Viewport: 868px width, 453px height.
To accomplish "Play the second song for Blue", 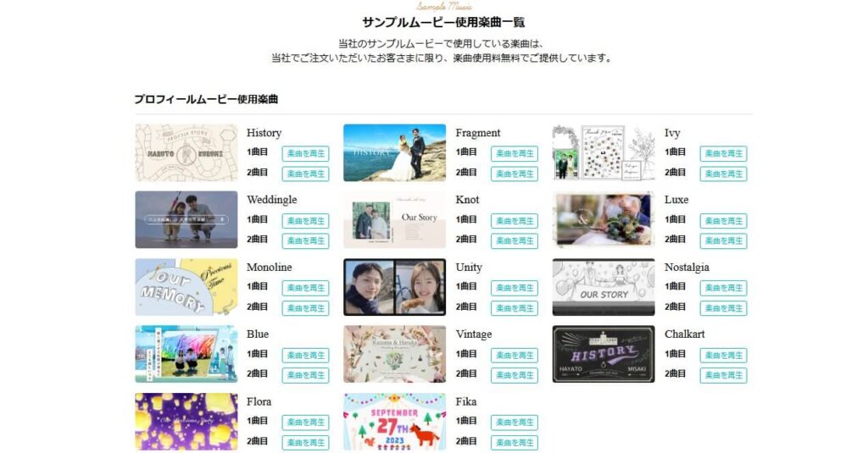I will (x=305, y=375).
